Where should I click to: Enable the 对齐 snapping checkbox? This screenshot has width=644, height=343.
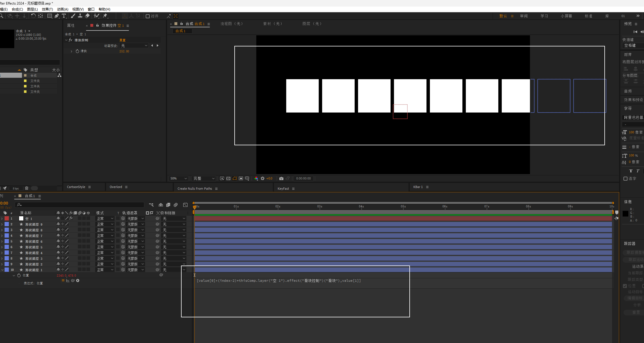pyautogui.click(x=148, y=16)
